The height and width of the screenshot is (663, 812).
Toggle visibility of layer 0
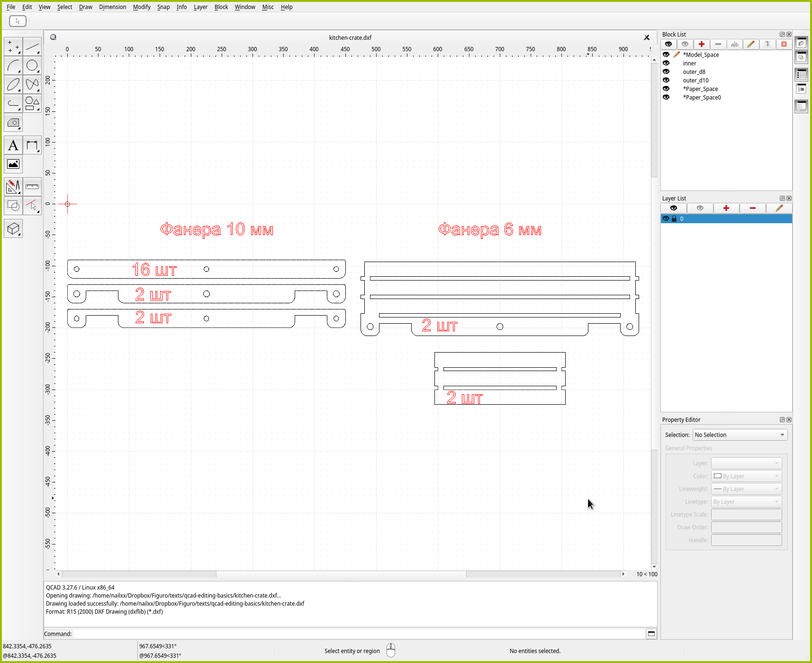[x=666, y=218]
